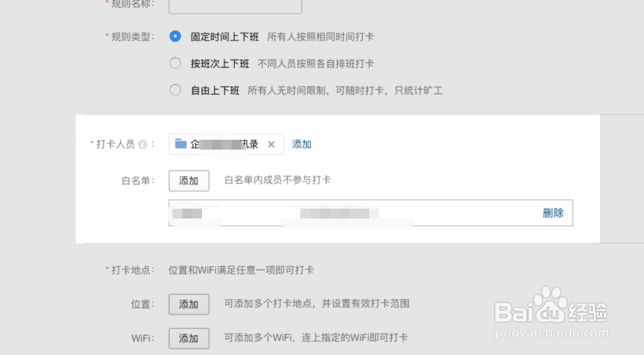Click the 添加 link next to 打卡人员

click(x=302, y=144)
